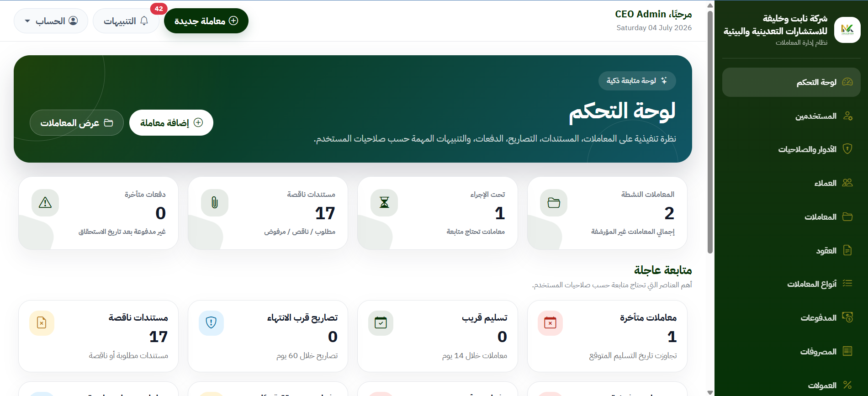Open أنواع المعاملات menu item
This screenshot has width=868, height=396.
coord(791,284)
